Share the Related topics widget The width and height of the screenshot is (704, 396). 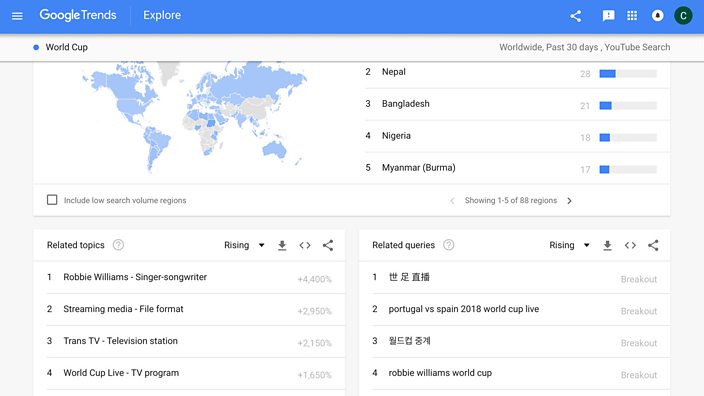328,245
